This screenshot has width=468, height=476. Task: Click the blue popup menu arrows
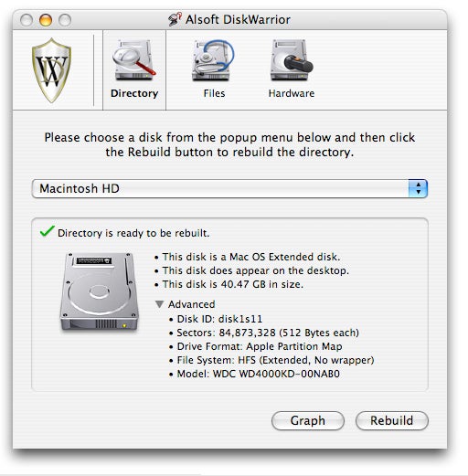[x=418, y=188]
